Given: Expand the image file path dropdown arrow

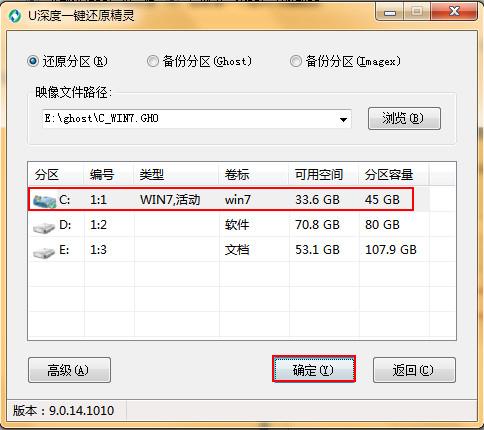Looking at the screenshot, I should 343,119.
